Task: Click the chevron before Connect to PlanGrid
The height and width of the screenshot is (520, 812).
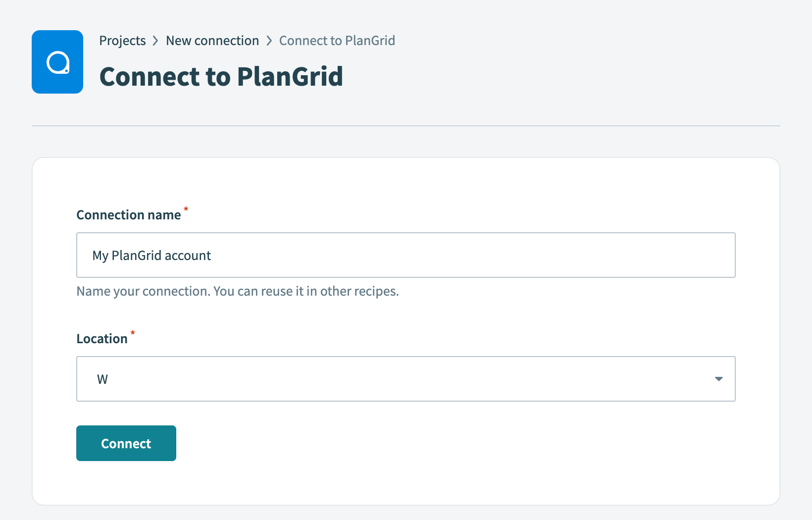Action: [269, 41]
